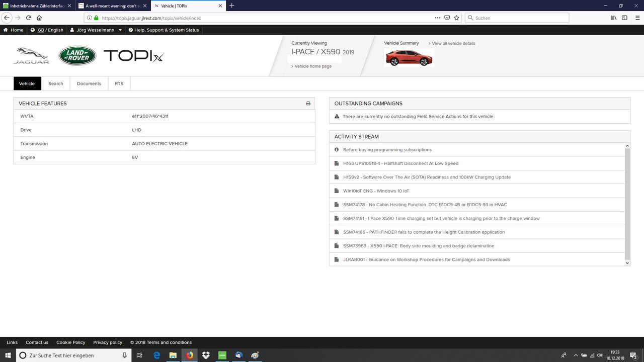The width and height of the screenshot is (644, 362).
Task: Switch to the Documents tab
Action: pos(89,83)
